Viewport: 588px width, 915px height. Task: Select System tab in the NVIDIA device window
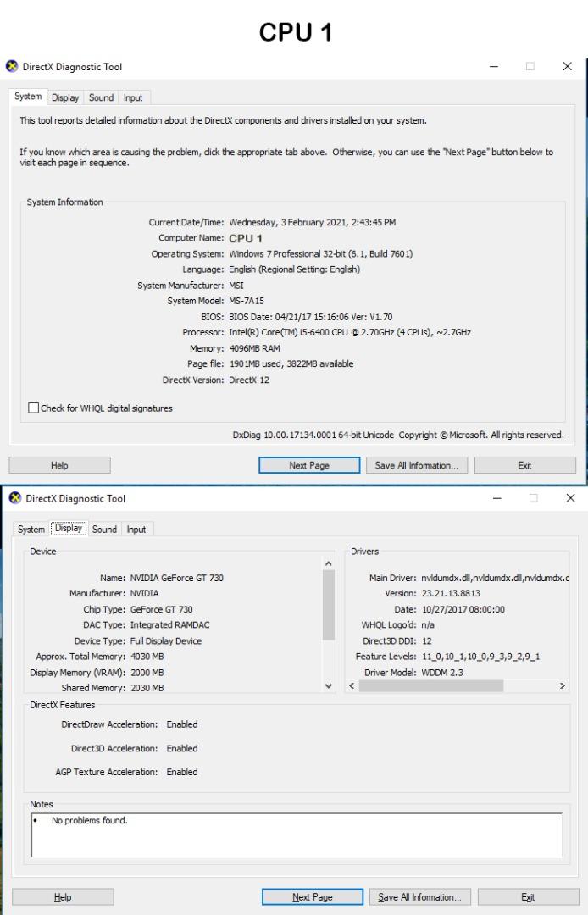tap(31, 530)
